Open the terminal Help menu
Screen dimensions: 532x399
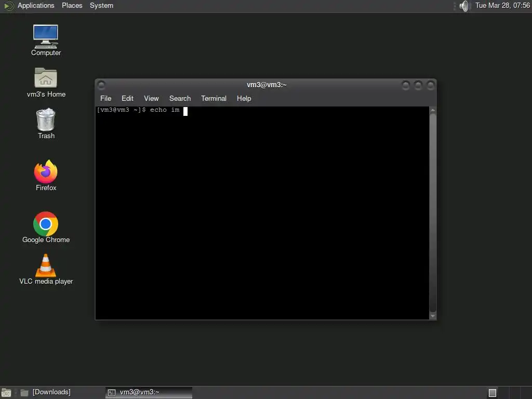tap(244, 98)
